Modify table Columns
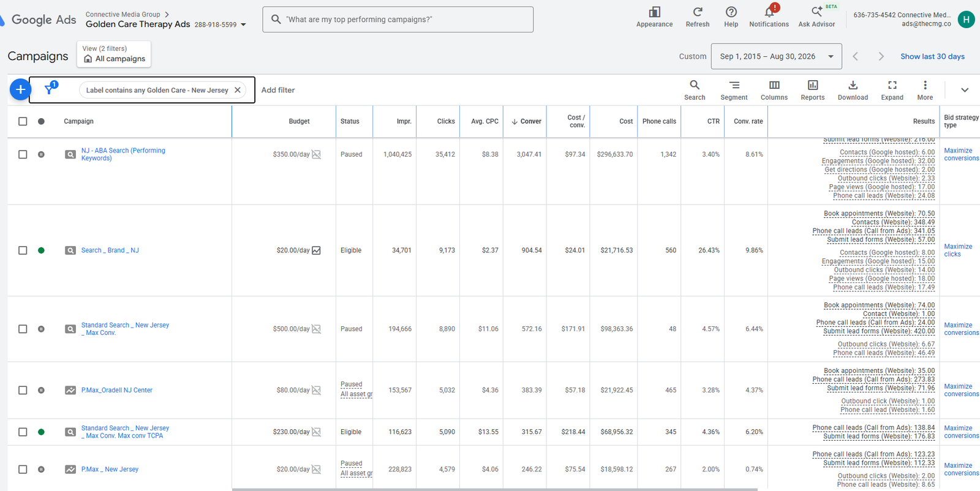Image resolution: width=980 pixels, height=491 pixels. [774, 90]
